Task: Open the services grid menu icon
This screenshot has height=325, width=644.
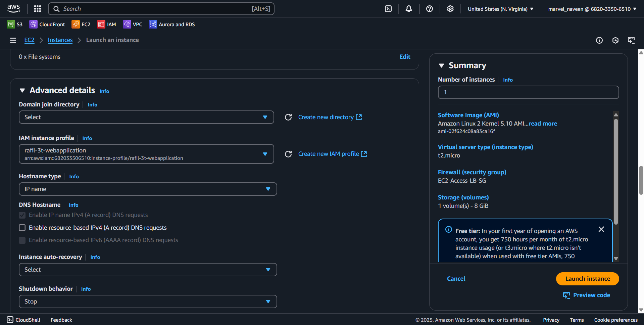Action: [38, 9]
